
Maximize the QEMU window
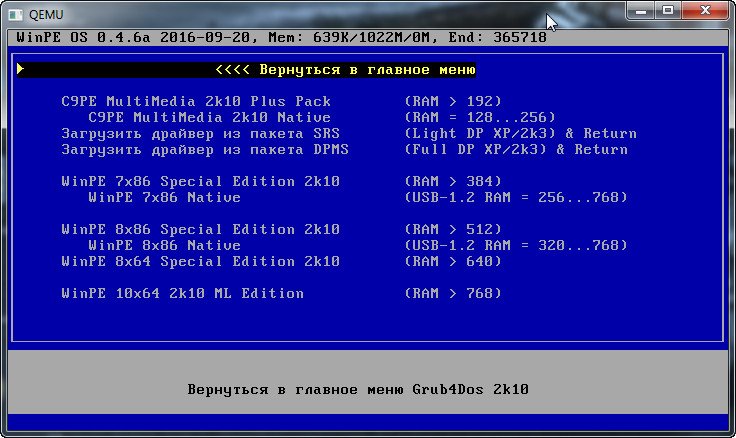(668, 11)
